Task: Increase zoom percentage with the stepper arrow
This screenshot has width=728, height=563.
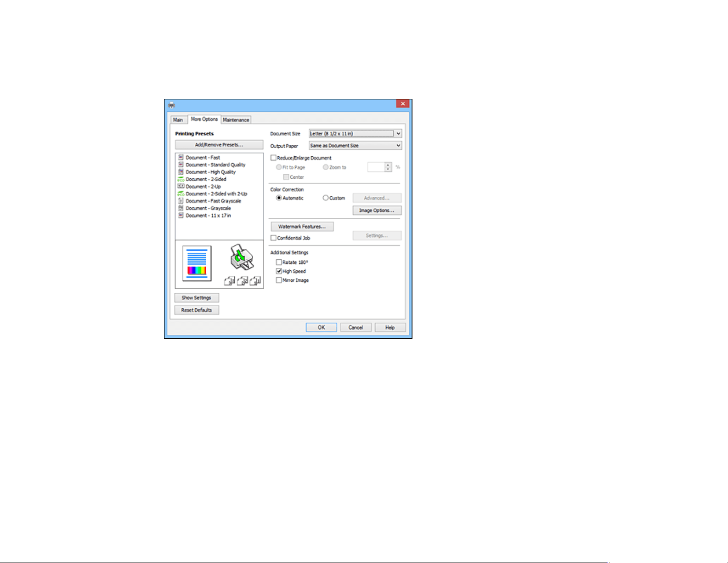Action: point(388,165)
